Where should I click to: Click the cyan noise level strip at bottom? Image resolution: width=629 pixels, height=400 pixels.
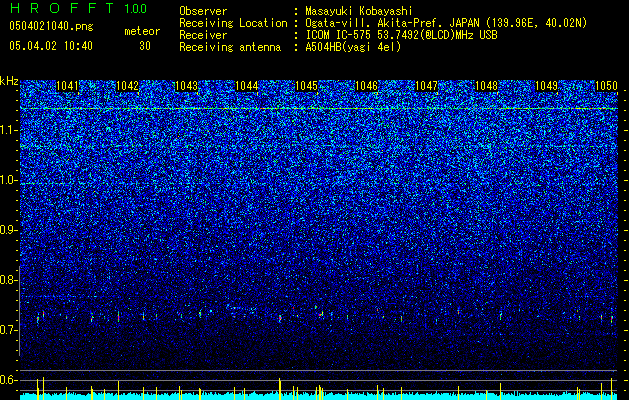coord(319,396)
